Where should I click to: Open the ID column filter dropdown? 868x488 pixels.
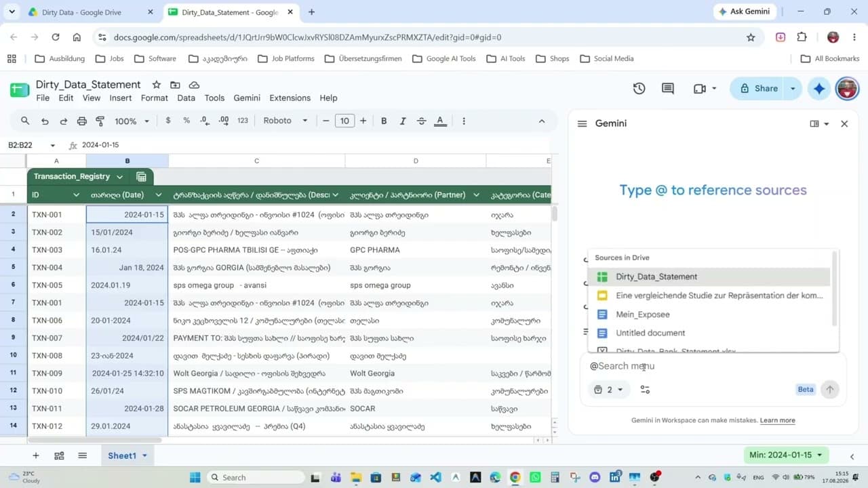pyautogui.click(x=76, y=195)
